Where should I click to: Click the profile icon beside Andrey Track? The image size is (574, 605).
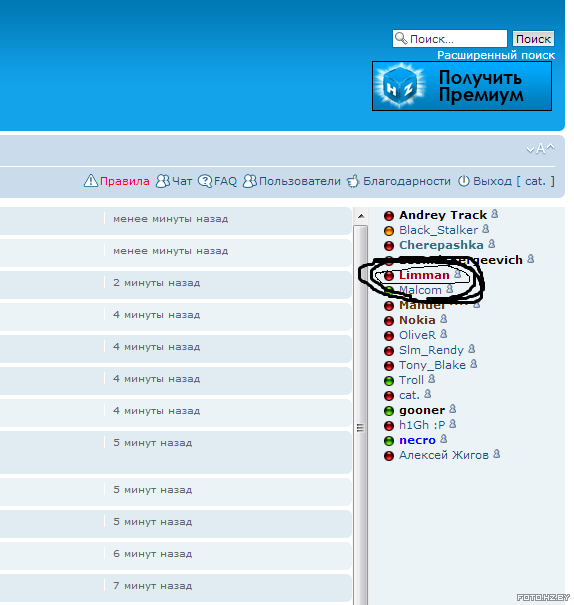[x=495, y=214]
